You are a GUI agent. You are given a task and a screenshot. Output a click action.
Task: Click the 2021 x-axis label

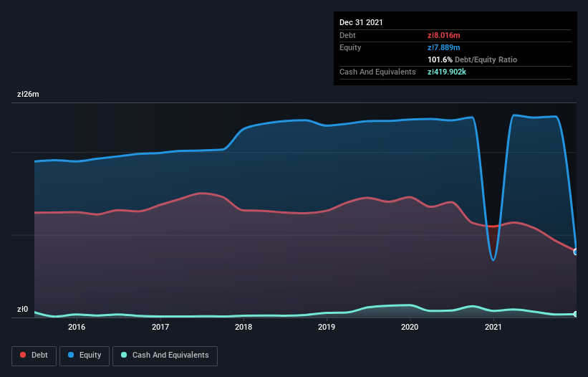493,327
